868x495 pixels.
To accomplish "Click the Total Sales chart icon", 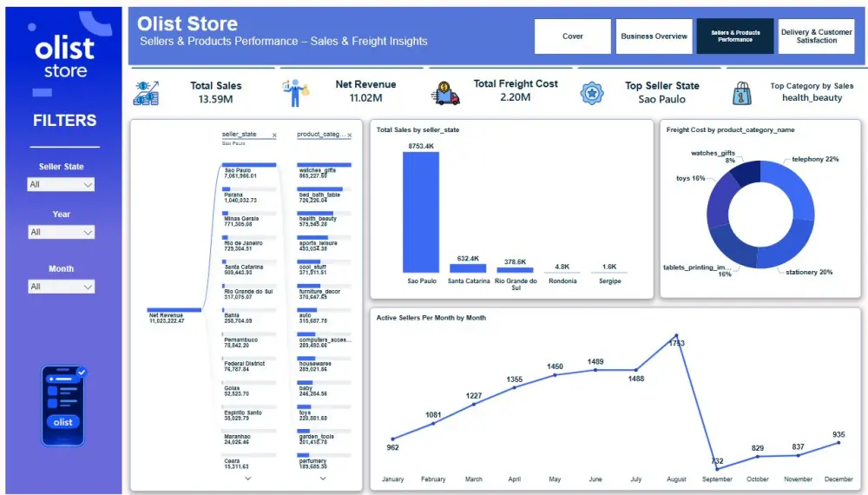I will tap(146, 93).
